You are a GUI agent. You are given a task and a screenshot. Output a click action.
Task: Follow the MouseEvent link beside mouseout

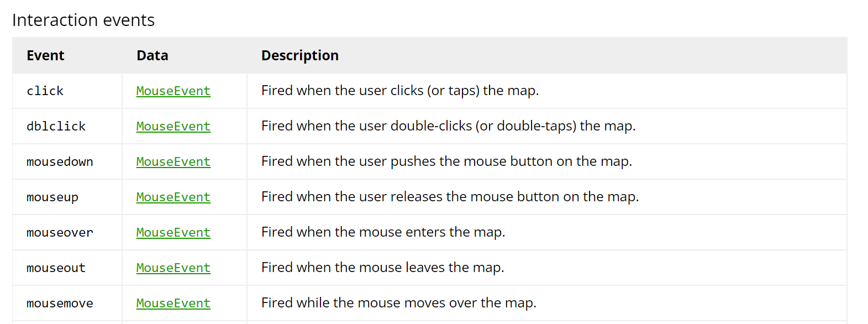click(x=173, y=268)
